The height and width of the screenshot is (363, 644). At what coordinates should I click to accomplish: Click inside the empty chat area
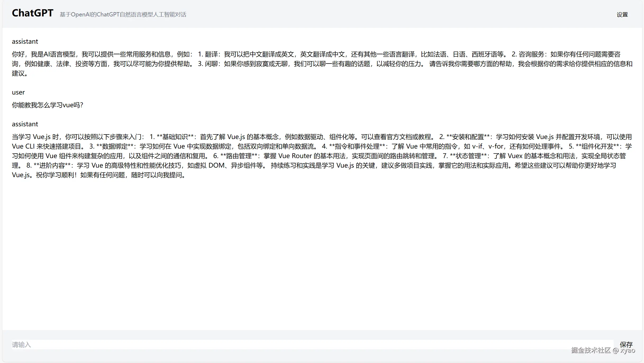pos(318,252)
